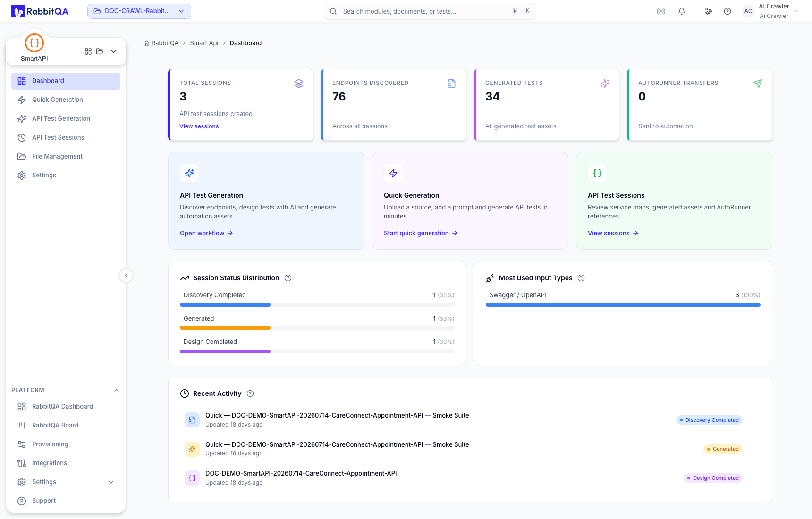This screenshot has height=519, width=812.
Task: Click the RabbitQA breadcrumb home link
Action: pos(161,43)
